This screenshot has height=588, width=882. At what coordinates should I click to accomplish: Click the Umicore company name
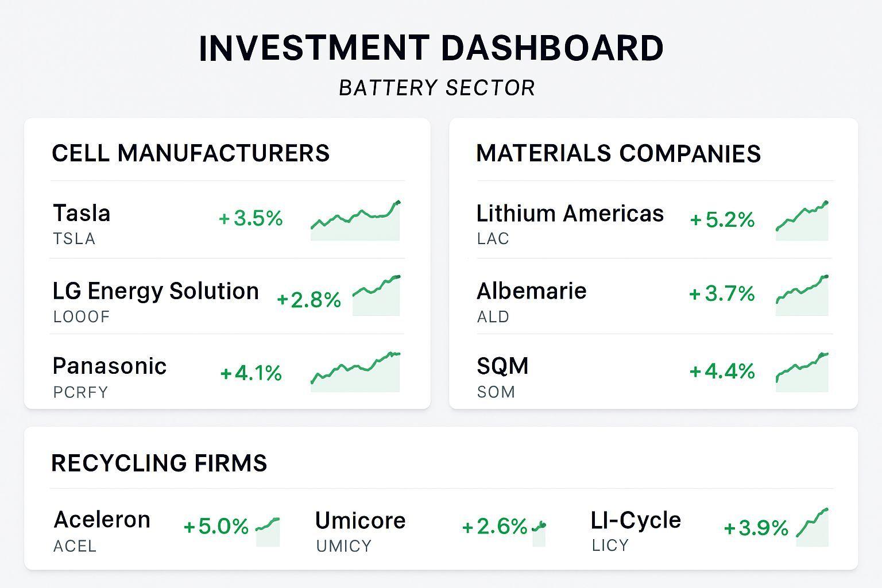tap(361, 520)
